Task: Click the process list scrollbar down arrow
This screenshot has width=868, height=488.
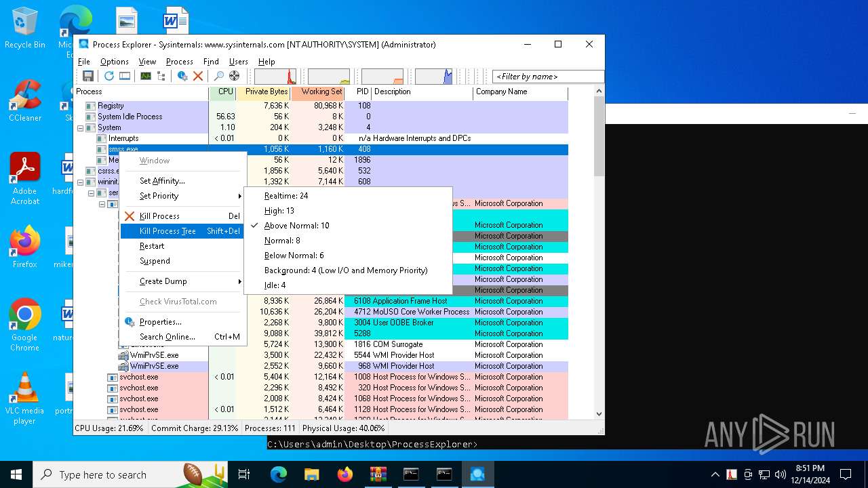Action: [x=599, y=413]
